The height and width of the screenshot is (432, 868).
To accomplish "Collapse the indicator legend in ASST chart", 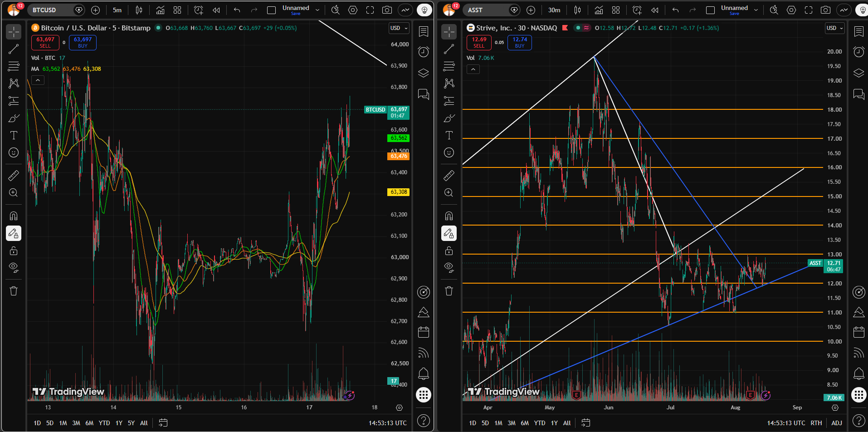I will point(473,69).
